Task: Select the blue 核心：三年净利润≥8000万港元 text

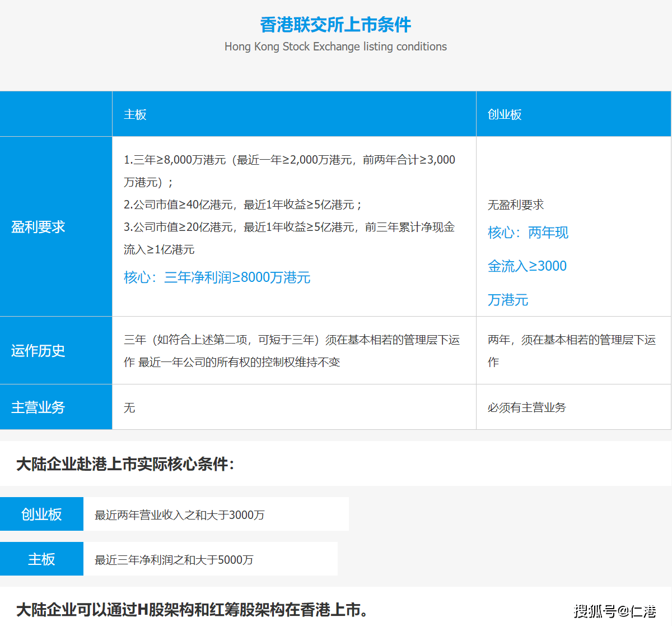Action: tap(217, 277)
